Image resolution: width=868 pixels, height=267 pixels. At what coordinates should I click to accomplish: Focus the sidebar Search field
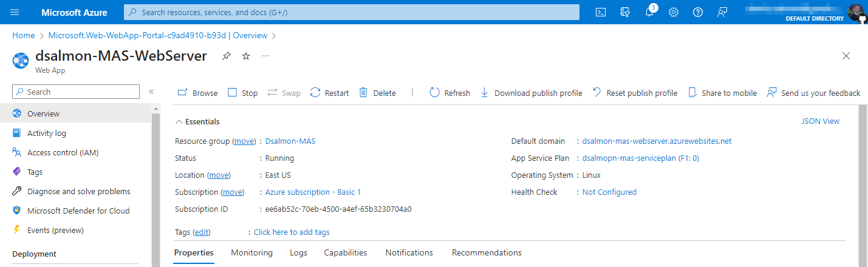76,92
